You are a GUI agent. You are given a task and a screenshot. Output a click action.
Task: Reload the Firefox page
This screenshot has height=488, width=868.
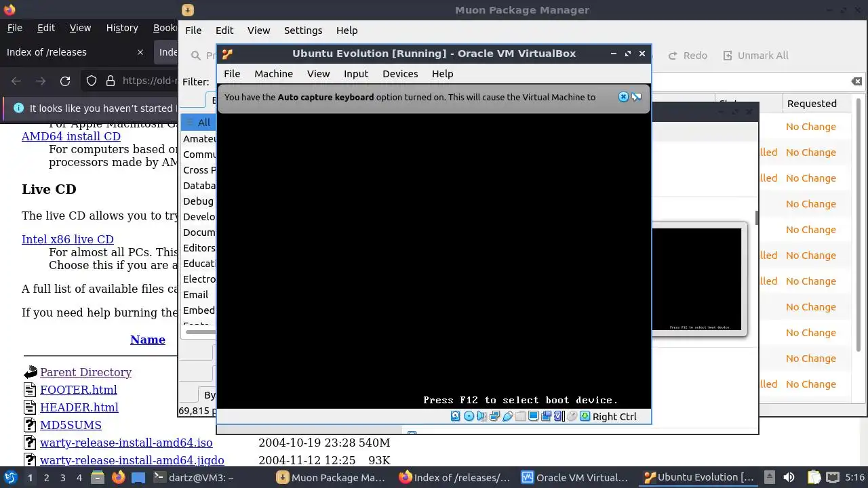[x=65, y=81]
